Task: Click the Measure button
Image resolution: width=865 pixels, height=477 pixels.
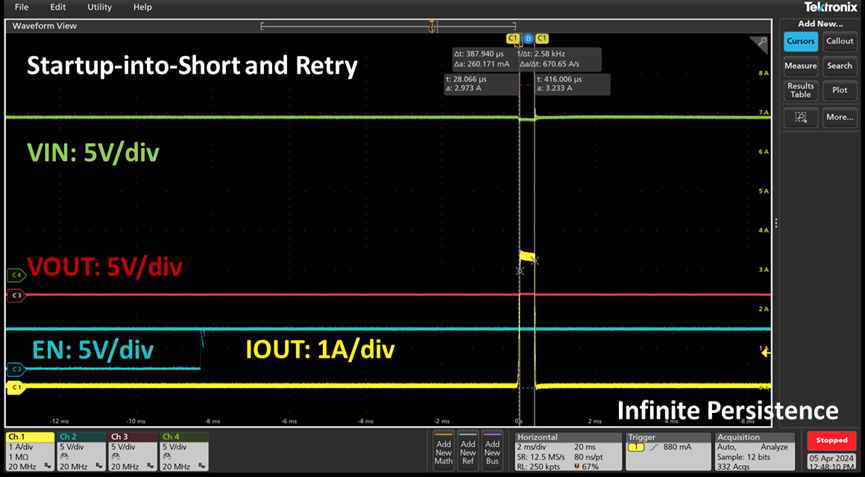Action: click(800, 65)
